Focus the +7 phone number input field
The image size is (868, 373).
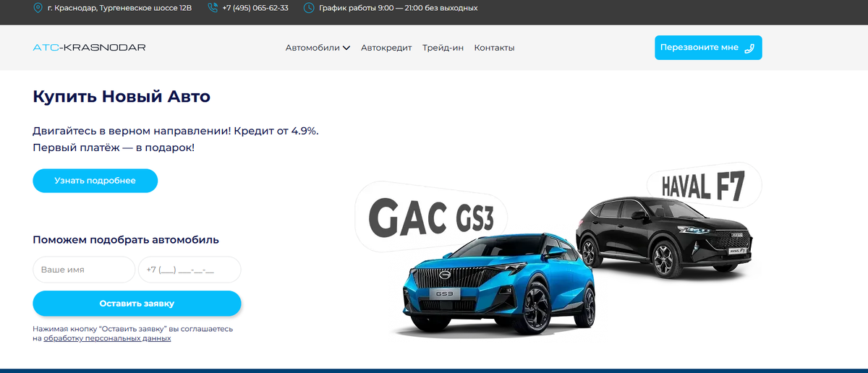point(190,270)
